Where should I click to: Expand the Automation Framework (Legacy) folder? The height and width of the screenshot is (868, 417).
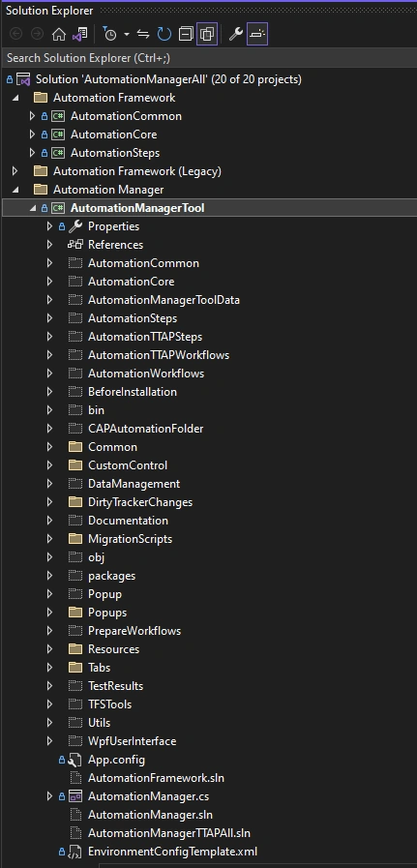click(15, 171)
